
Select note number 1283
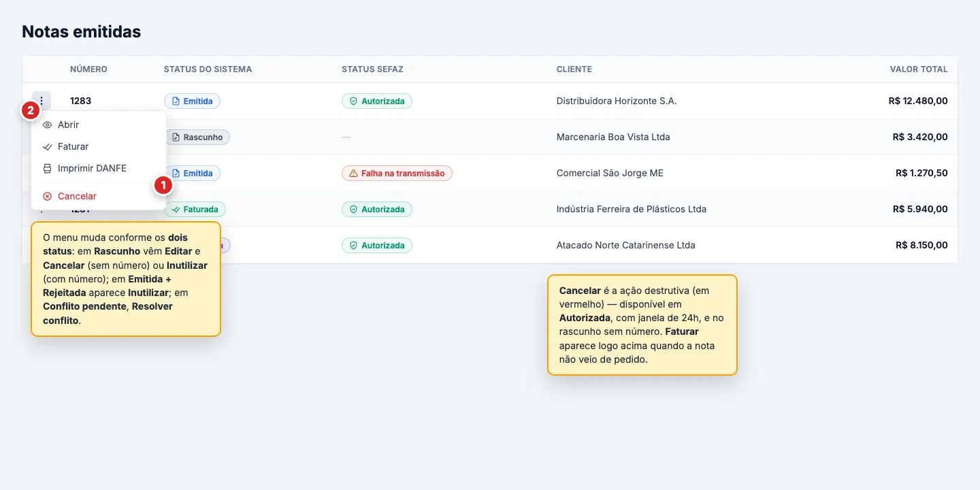click(80, 101)
